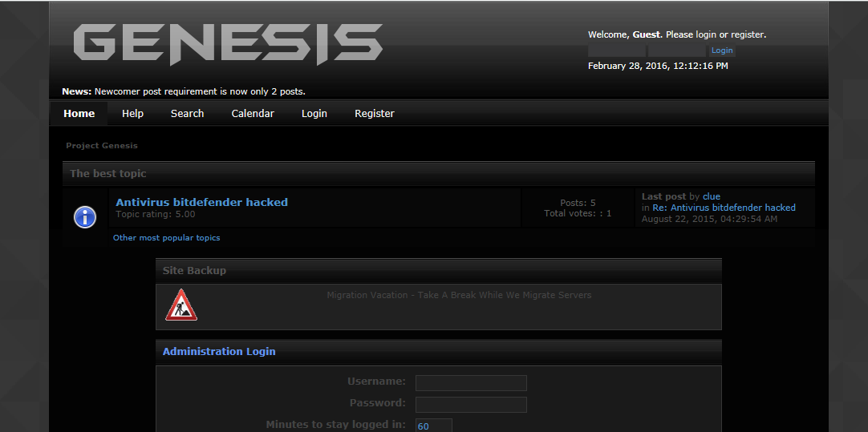
Task: Go to the Search page from the navbar
Action: (187, 114)
